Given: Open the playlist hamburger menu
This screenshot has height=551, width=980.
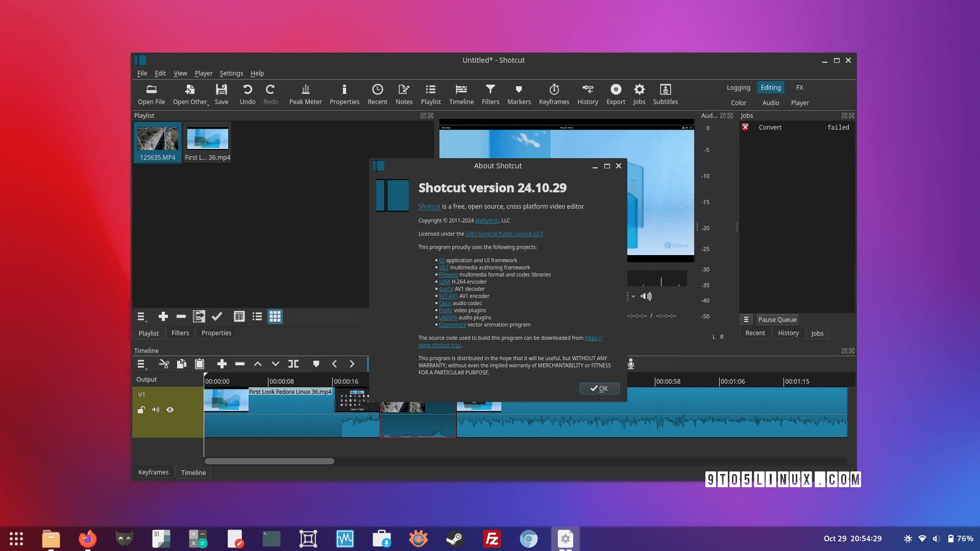Looking at the screenshot, I should click(141, 317).
